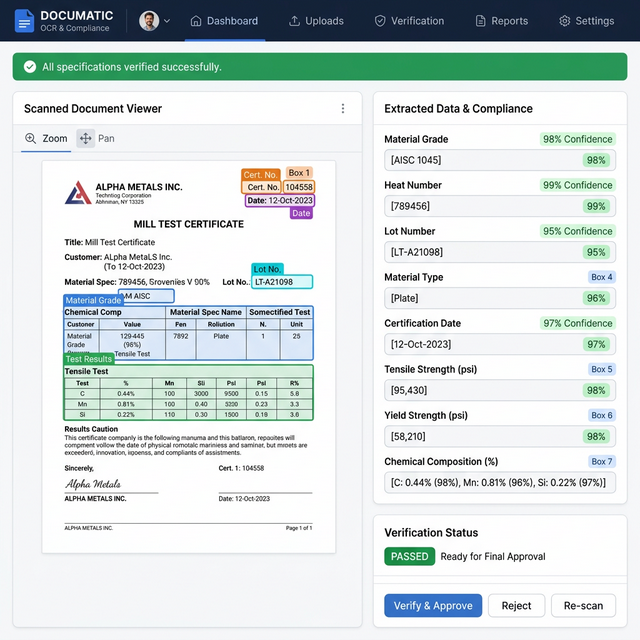Select the Pan move tool icon
Image resolution: width=640 pixels, height=640 pixels.
[x=86, y=138]
